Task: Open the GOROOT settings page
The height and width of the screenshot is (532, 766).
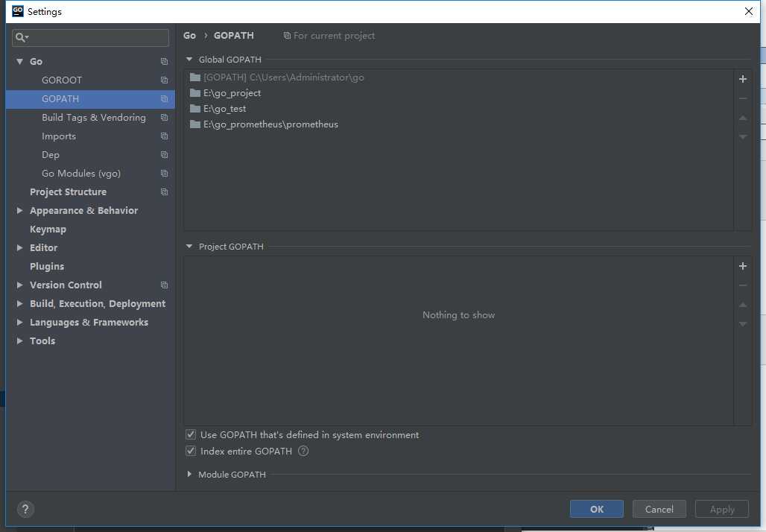Action: [x=62, y=80]
